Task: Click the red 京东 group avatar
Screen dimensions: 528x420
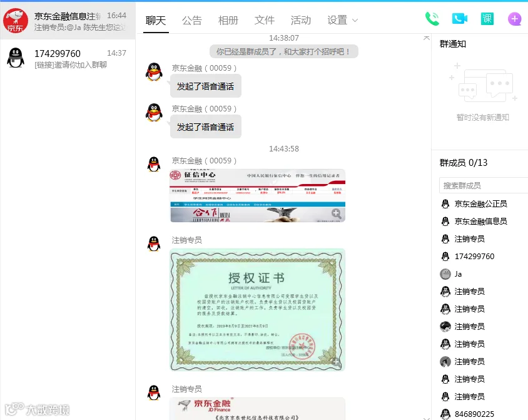Action: click(x=16, y=21)
